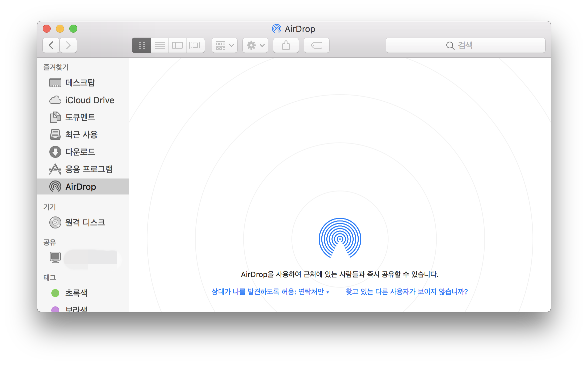588x365 pixels.
Task: Click the 즐겨찾기 section header
Action: (x=56, y=67)
